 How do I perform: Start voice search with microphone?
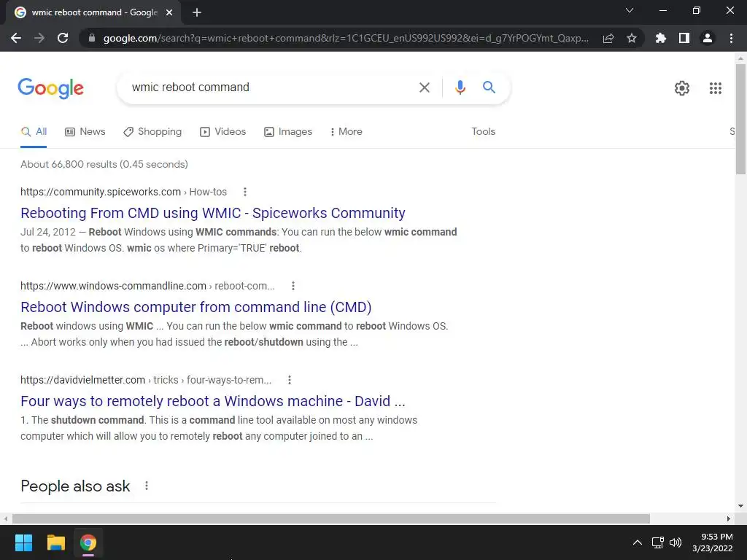460,87
